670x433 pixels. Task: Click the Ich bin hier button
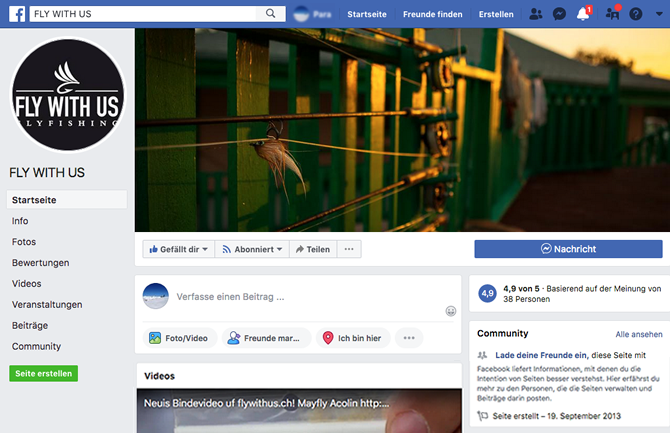coord(353,338)
